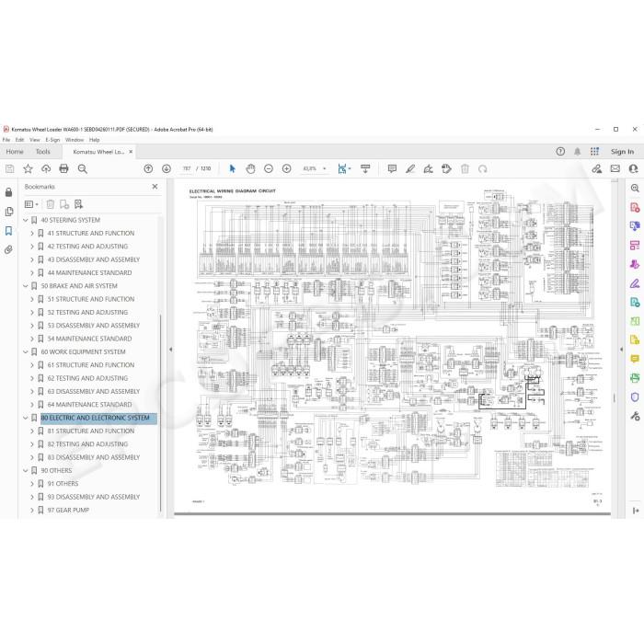Print the document using printer icon
This screenshot has width=644, height=644.
[63, 168]
